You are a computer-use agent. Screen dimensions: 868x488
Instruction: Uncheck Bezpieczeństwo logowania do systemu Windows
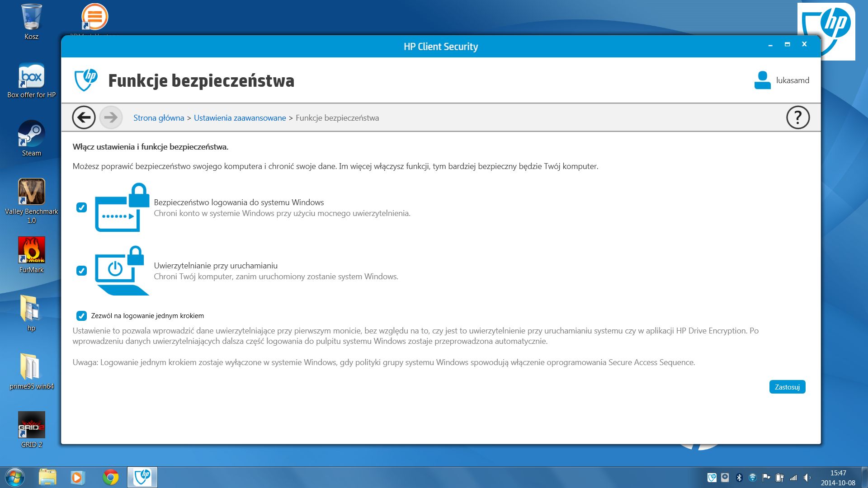point(81,207)
